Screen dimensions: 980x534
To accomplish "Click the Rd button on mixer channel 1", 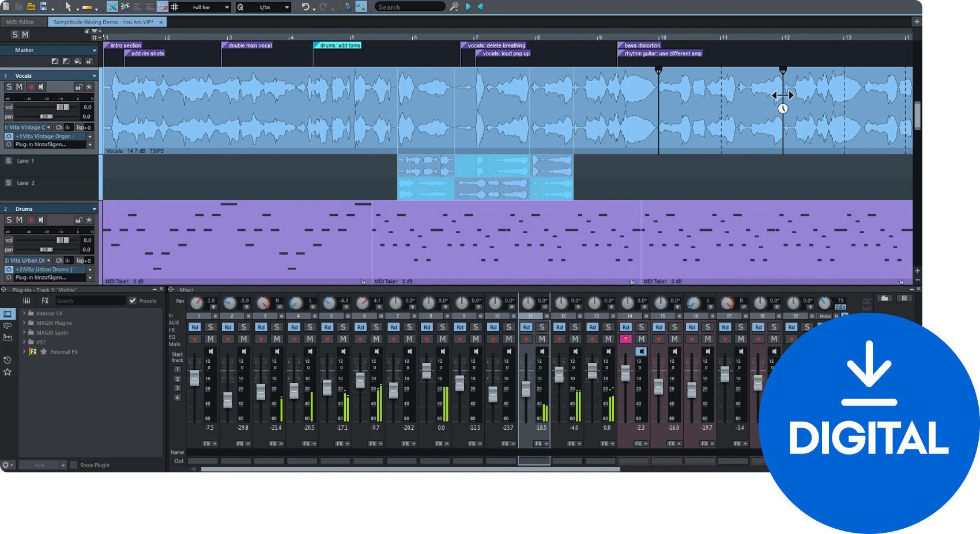I will pyautogui.click(x=195, y=327).
